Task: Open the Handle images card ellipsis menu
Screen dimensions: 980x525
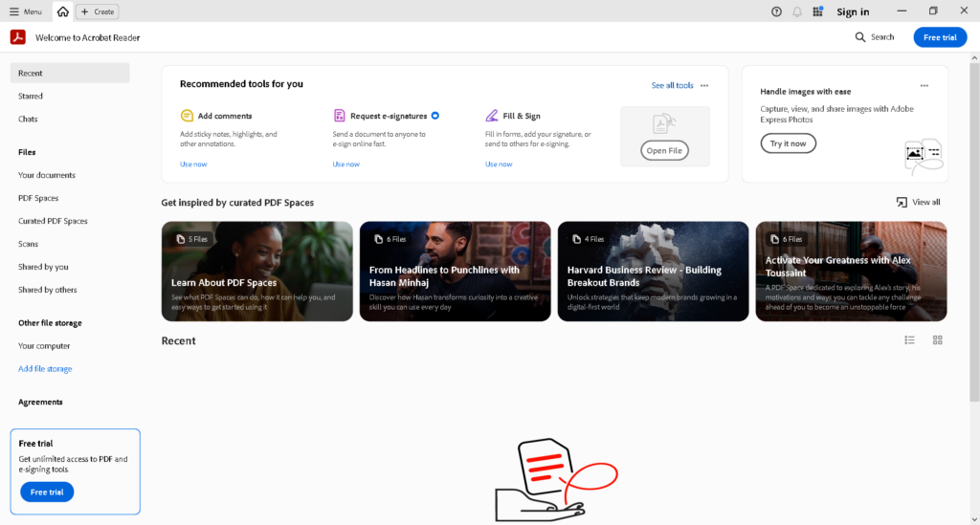Action: (924, 85)
